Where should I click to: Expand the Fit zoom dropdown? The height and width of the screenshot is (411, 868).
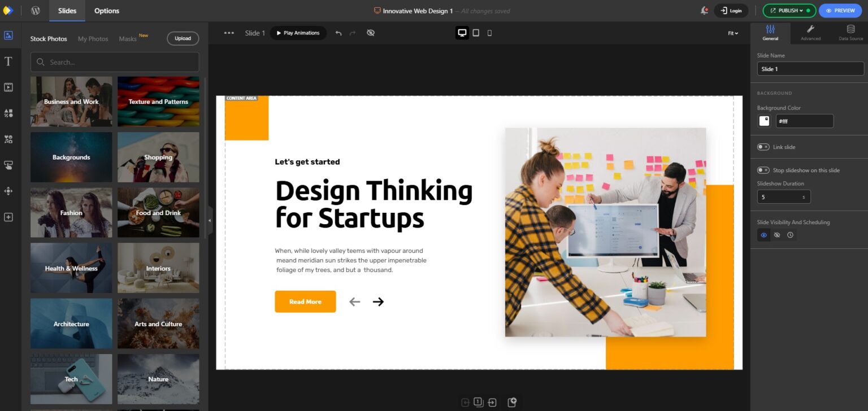[732, 33]
